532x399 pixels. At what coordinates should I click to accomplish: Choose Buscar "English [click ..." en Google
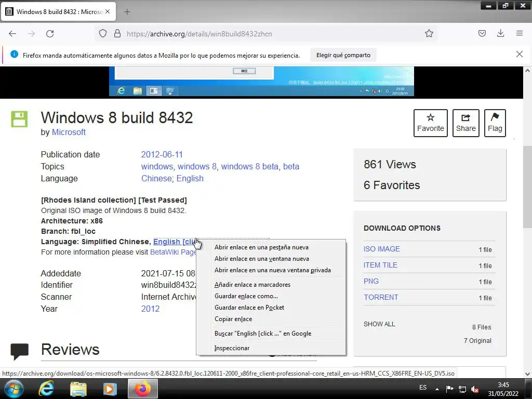(x=271, y=334)
